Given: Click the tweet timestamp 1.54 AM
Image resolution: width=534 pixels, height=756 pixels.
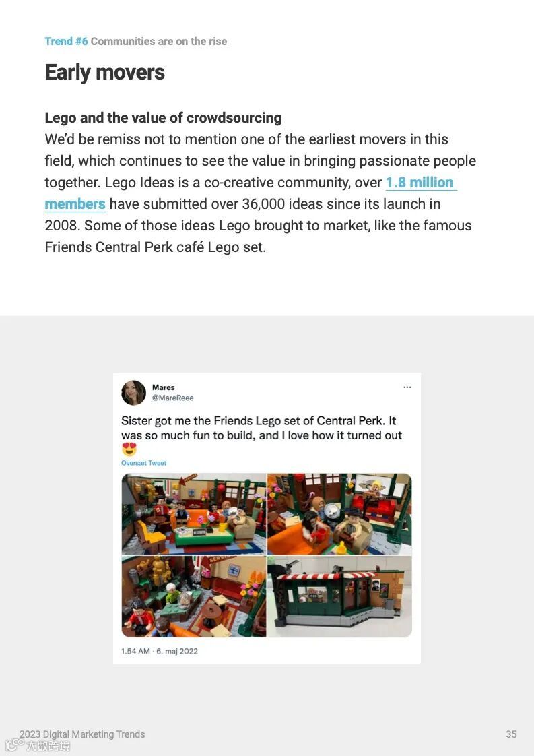Looking at the screenshot, I should click(135, 651).
